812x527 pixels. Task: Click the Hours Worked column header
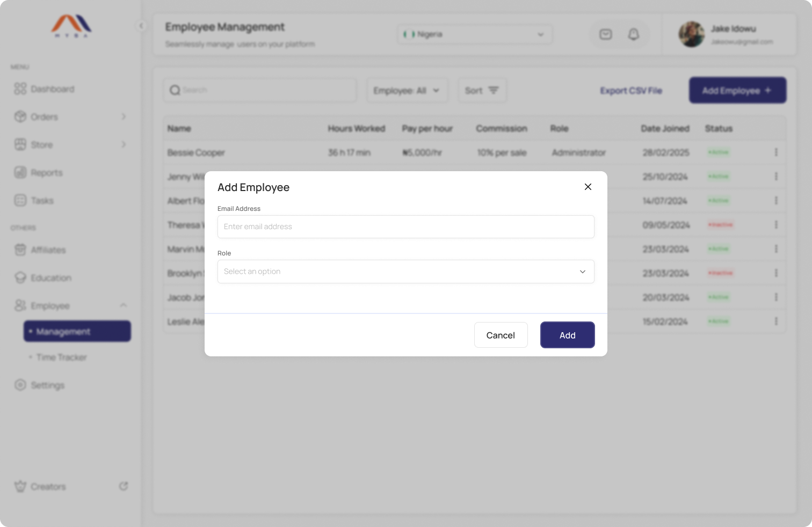357,128
